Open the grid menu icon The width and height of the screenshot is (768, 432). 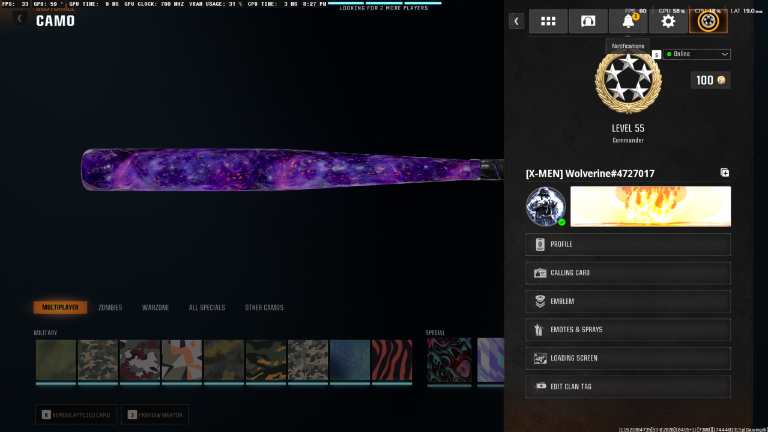[548, 21]
